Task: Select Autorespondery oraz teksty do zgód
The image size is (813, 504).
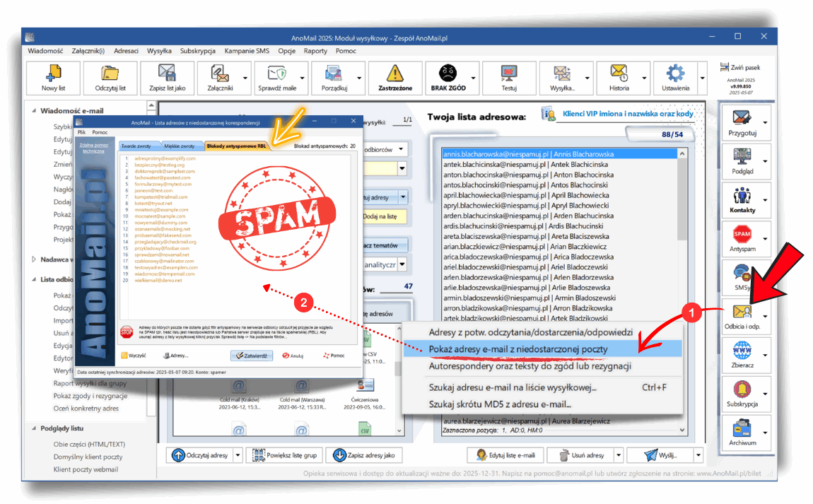Action: (x=542, y=366)
